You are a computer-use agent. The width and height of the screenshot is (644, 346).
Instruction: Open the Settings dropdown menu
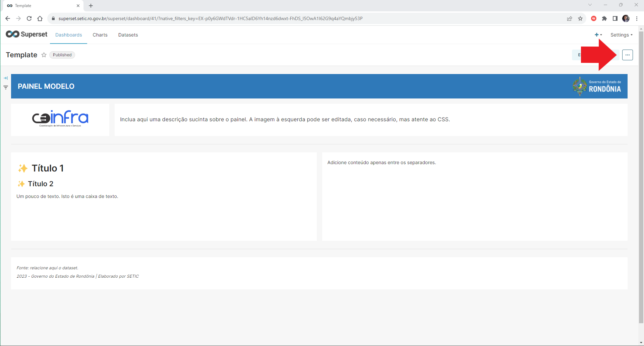tap(621, 35)
